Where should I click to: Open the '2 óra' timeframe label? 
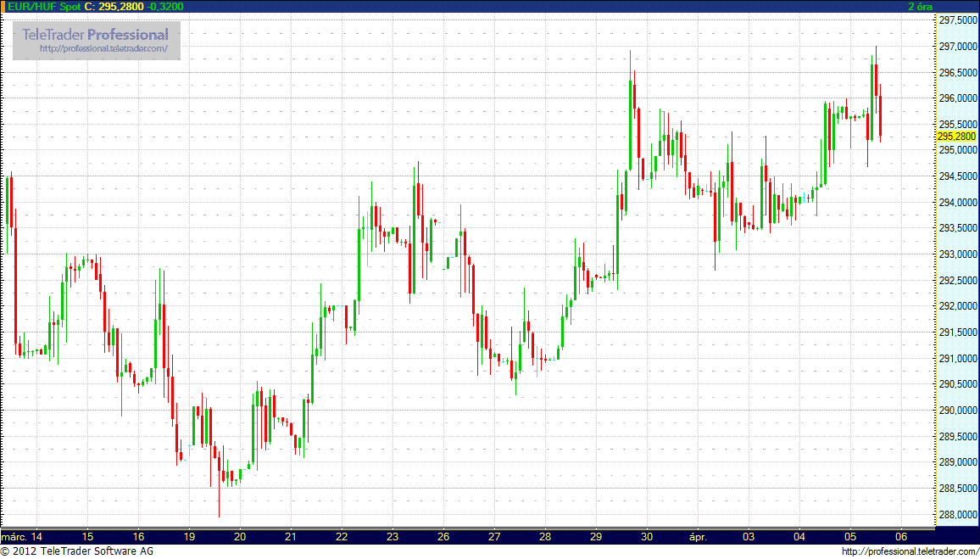[x=919, y=7]
